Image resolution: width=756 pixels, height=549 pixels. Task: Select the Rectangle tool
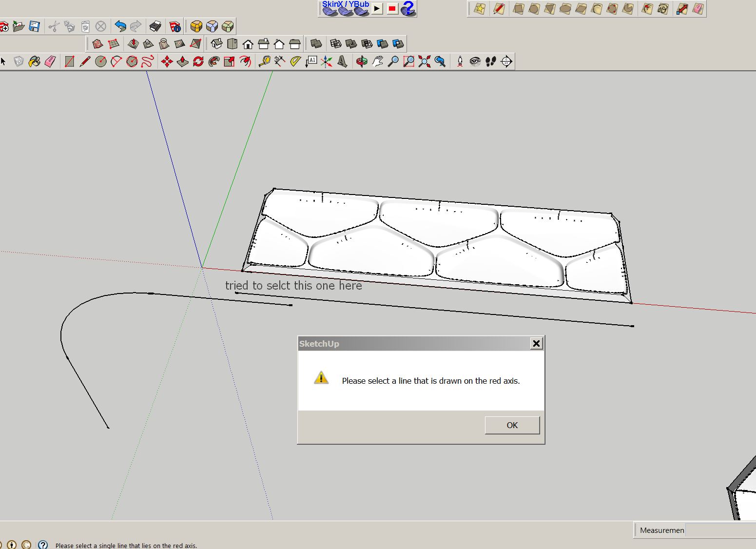point(69,61)
